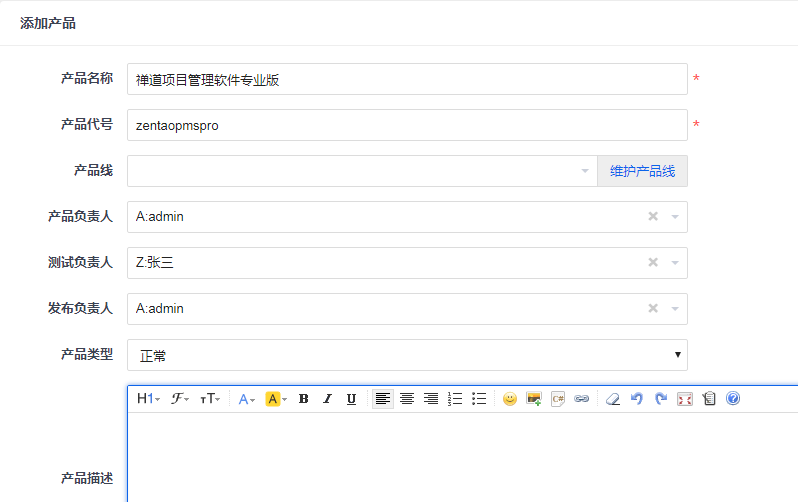Open the 维护产品线 link
The height and width of the screenshot is (502, 798).
point(642,171)
